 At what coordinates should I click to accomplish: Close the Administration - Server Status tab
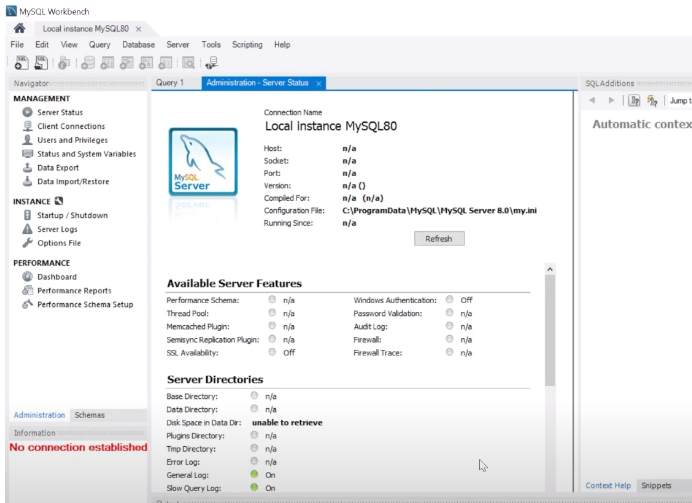pyautogui.click(x=319, y=83)
